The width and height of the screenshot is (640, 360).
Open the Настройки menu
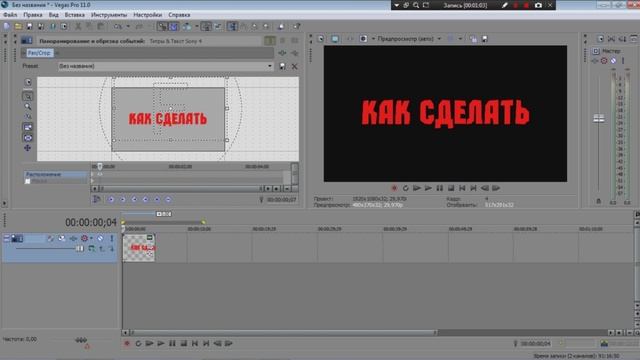[x=147, y=15]
